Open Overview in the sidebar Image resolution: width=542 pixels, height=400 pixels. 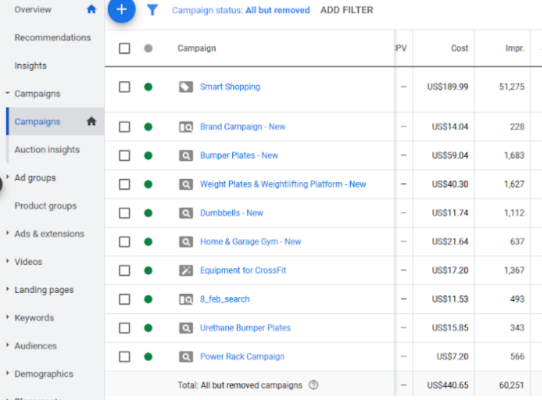click(33, 9)
